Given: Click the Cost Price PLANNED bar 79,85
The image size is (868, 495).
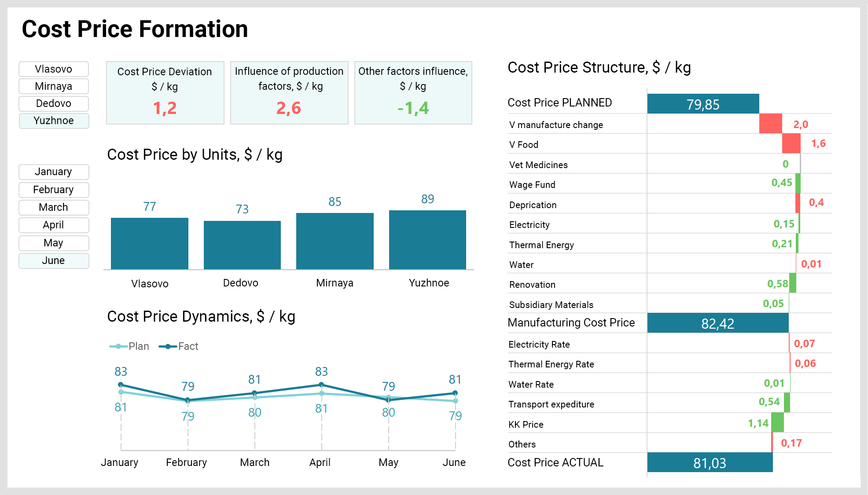Looking at the screenshot, I should click(x=703, y=104).
